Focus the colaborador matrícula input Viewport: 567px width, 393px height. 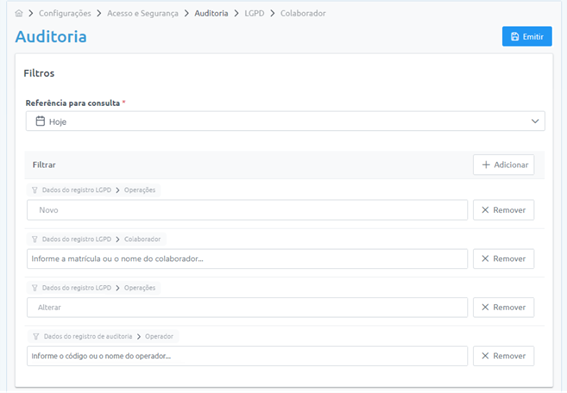tap(247, 259)
